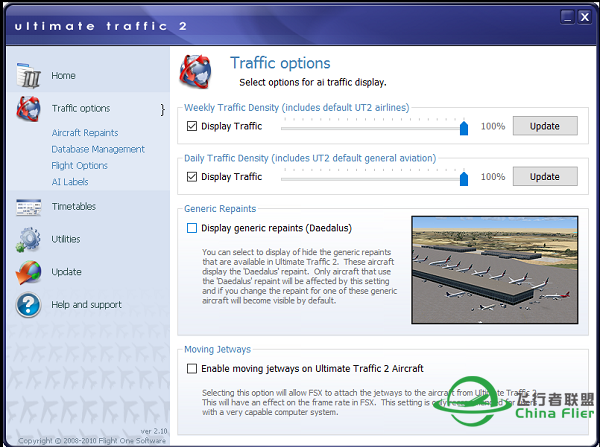Collapse the Traffic options submenu bracket
This screenshot has width=600, height=447.
[x=162, y=109]
